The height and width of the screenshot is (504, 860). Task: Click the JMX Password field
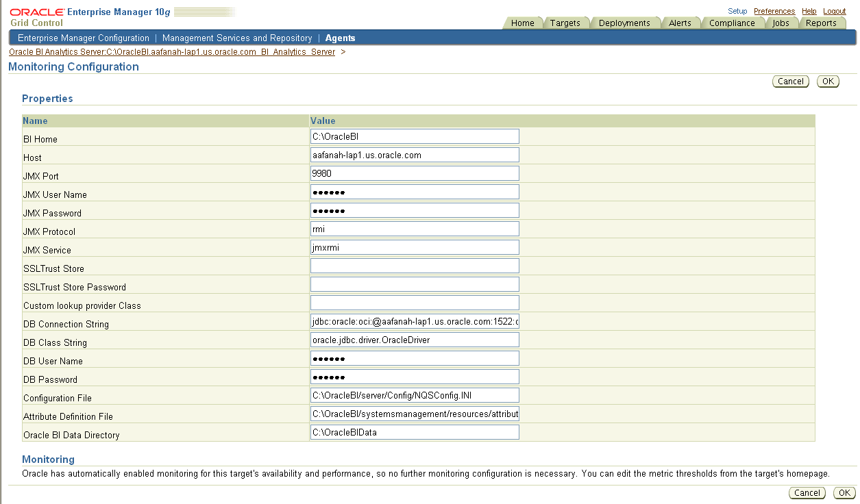point(415,210)
